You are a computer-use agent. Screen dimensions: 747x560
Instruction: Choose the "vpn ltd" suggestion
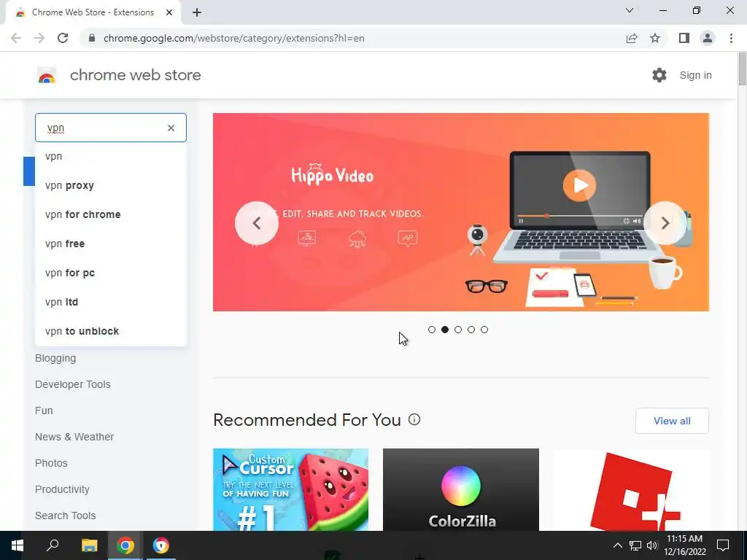point(111,302)
